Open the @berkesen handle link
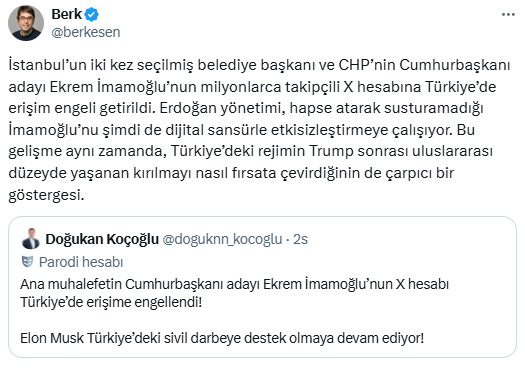Image resolution: width=525 pixels, height=370 pixels. (86, 32)
